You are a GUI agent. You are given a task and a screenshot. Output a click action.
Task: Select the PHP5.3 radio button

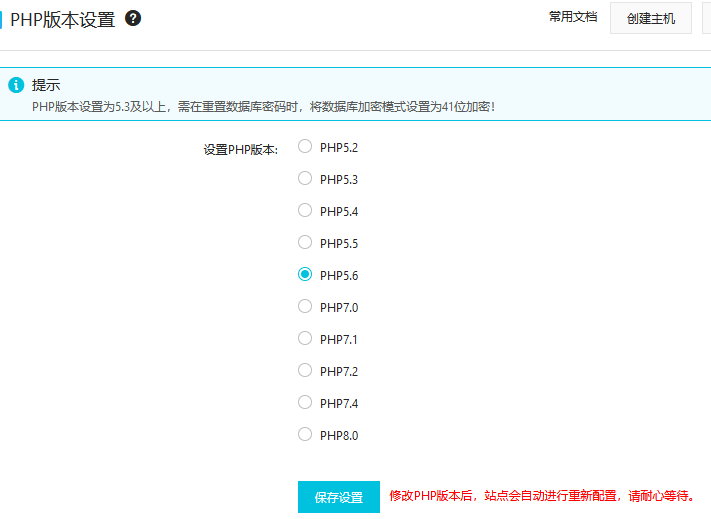tap(305, 179)
